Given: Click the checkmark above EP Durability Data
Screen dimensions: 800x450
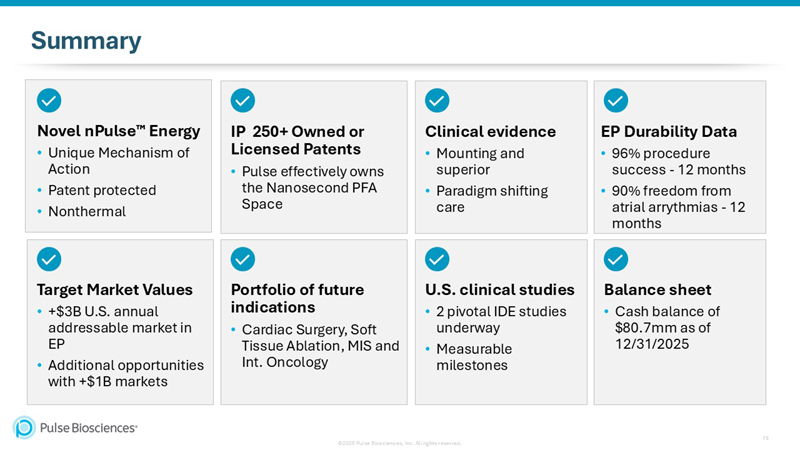Looking at the screenshot, I should (616, 100).
